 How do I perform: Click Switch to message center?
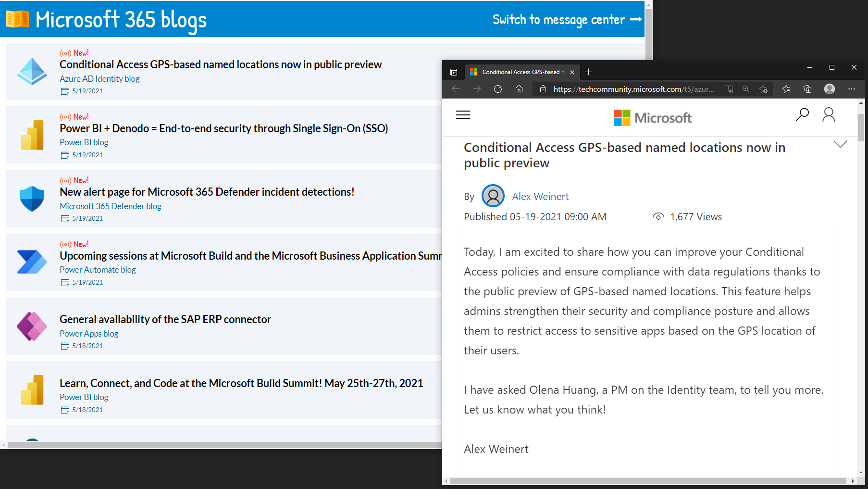(567, 20)
